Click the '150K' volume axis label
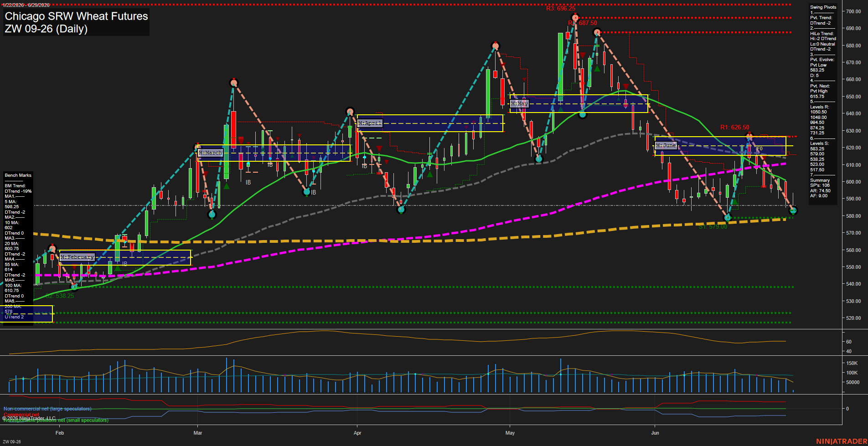Screen dimensions: 868x446 click(x=852, y=363)
